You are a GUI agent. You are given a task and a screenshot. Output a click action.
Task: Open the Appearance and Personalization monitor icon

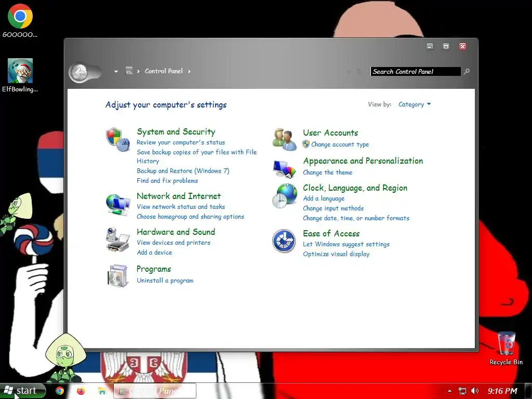pos(284,169)
